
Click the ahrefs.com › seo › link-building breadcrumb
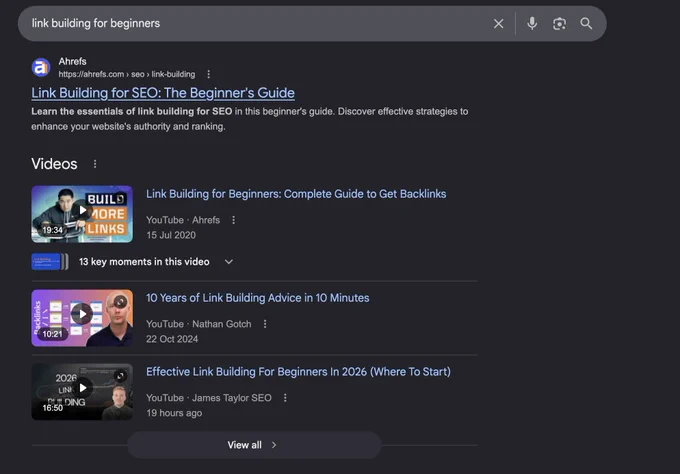point(127,74)
